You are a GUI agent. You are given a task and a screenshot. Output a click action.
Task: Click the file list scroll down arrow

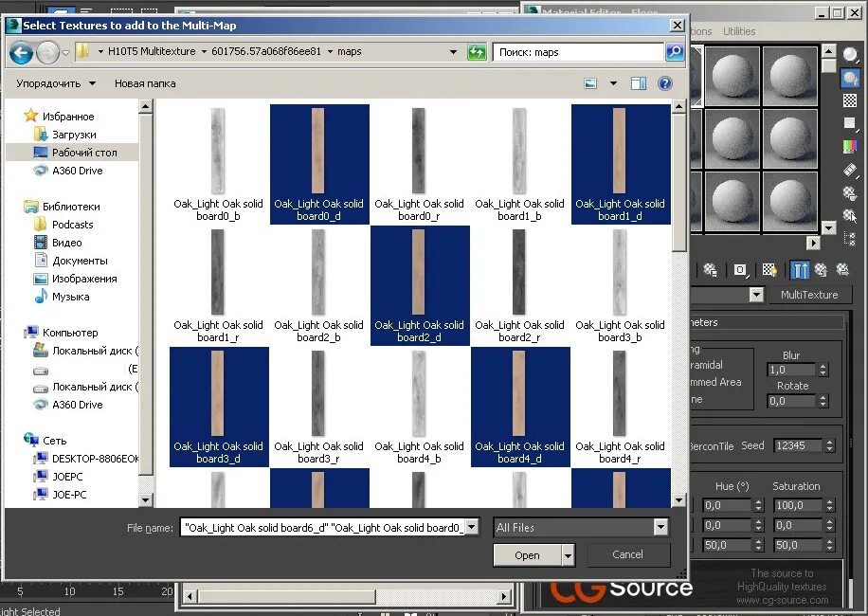tap(679, 499)
